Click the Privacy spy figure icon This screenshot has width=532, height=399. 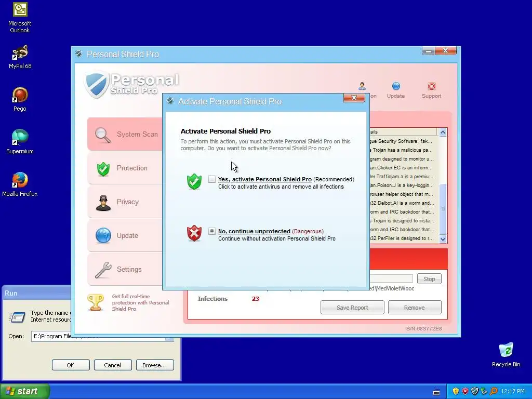tap(103, 203)
